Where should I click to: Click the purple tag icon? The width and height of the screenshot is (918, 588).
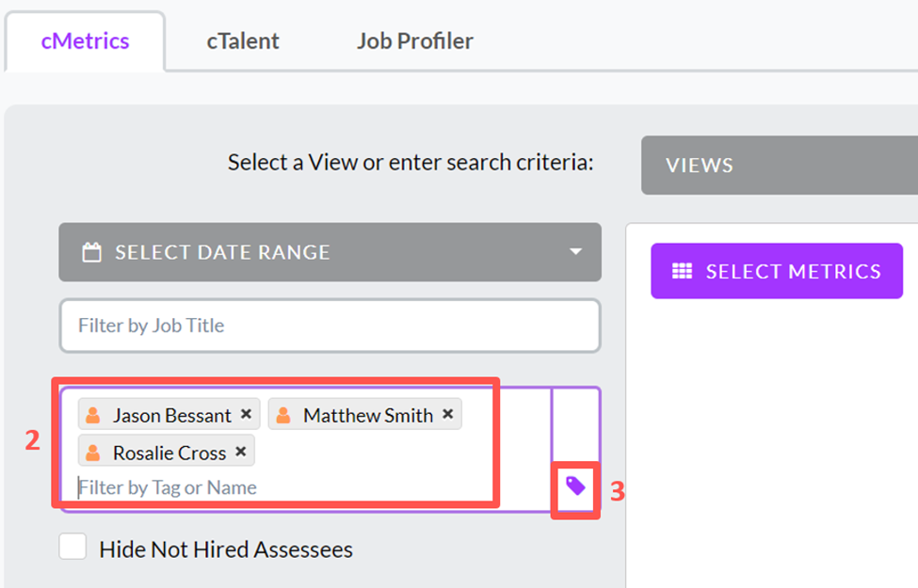pyautogui.click(x=575, y=485)
